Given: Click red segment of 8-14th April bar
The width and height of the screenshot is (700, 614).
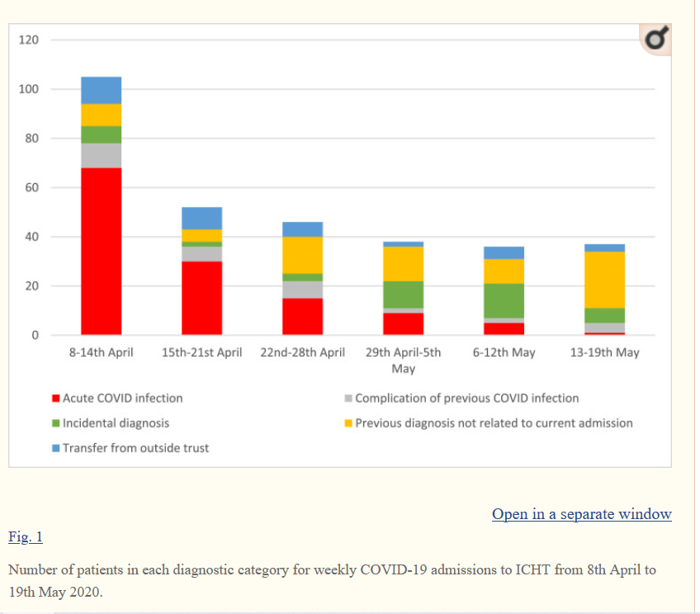Looking at the screenshot, I should tap(101, 252).
